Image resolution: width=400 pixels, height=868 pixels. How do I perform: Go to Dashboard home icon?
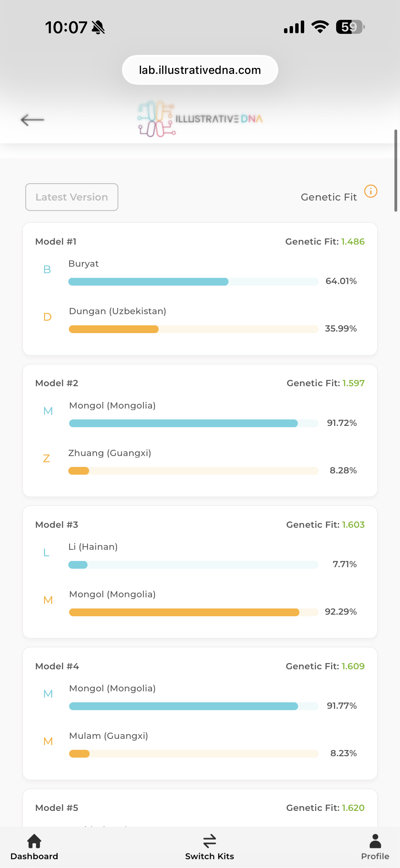(x=34, y=841)
